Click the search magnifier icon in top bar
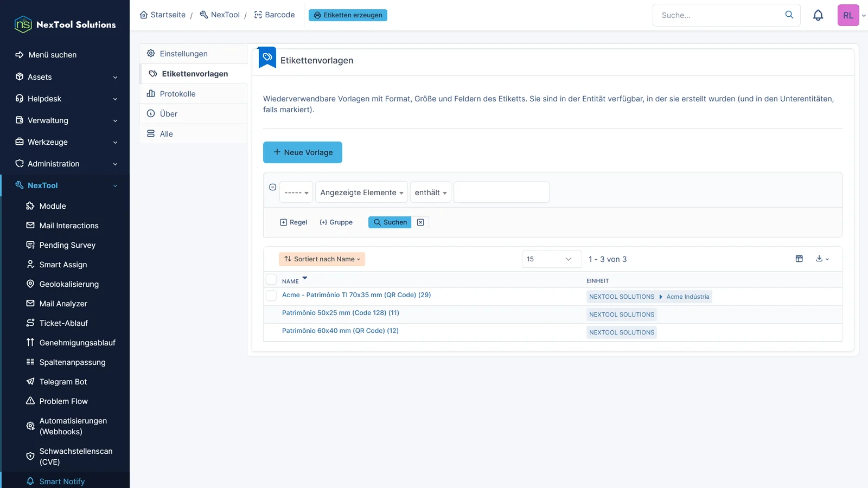This screenshot has height=488, width=868. tap(789, 15)
